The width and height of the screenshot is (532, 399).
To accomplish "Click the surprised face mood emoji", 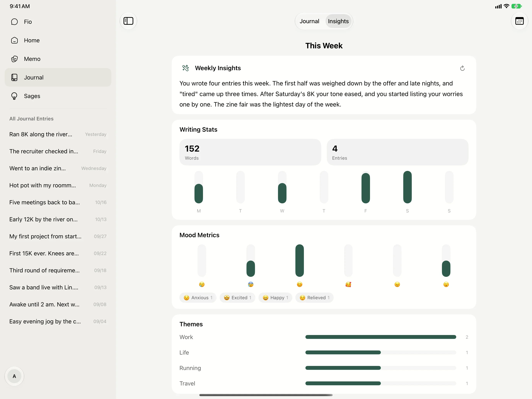I will click(446, 285).
